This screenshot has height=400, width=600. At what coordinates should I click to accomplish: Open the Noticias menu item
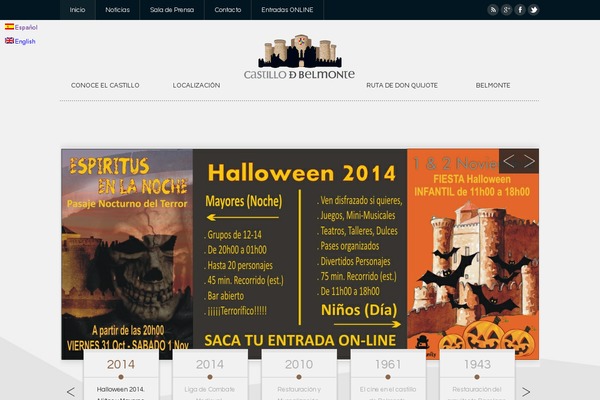117,10
